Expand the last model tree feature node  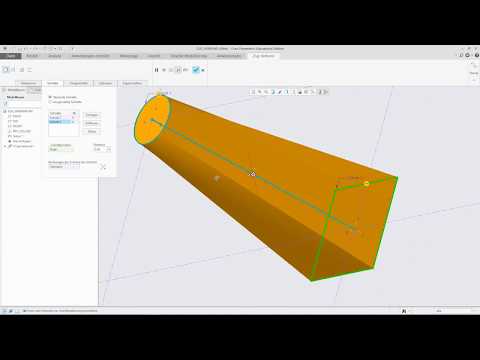pyautogui.click(x=5, y=146)
